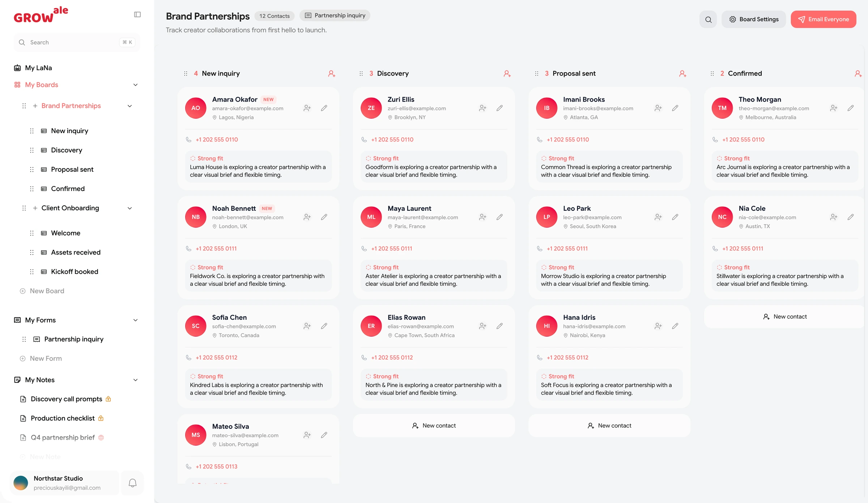Open the Partnership inquiry form tag in the header
Image resolution: width=868 pixels, height=503 pixels.
(335, 15)
